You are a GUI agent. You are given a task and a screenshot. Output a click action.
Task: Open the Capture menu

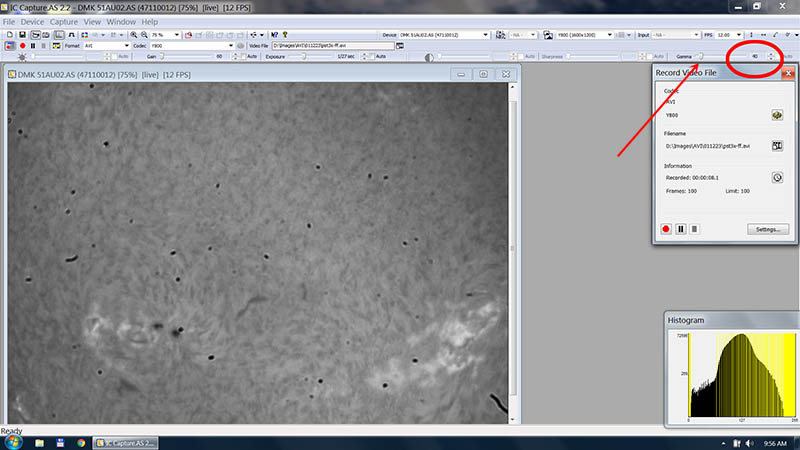click(x=63, y=21)
